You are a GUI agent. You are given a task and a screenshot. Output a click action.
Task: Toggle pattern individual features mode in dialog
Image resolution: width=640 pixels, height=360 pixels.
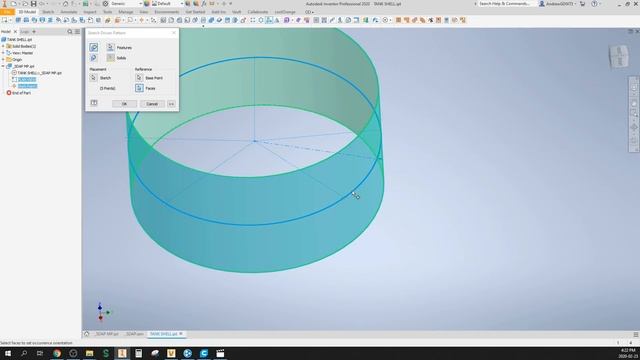[x=93, y=47]
